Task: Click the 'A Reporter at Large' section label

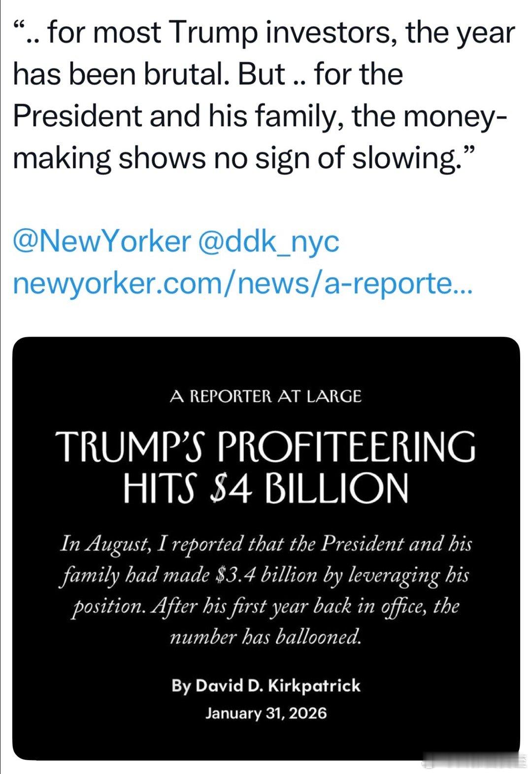Action: pyautogui.click(x=266, y=396)
